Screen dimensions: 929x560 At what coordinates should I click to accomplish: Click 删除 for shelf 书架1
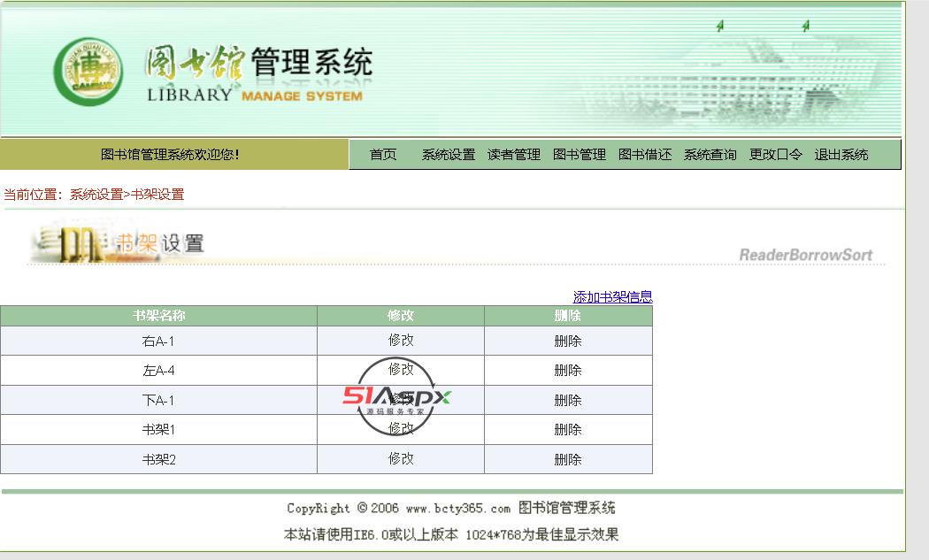coord(568,430)
